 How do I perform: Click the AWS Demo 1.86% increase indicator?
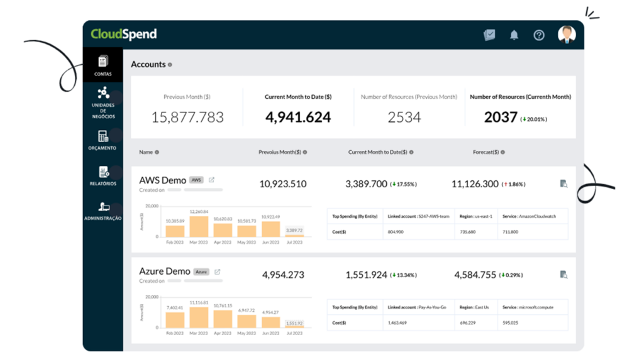coord(513,184)
